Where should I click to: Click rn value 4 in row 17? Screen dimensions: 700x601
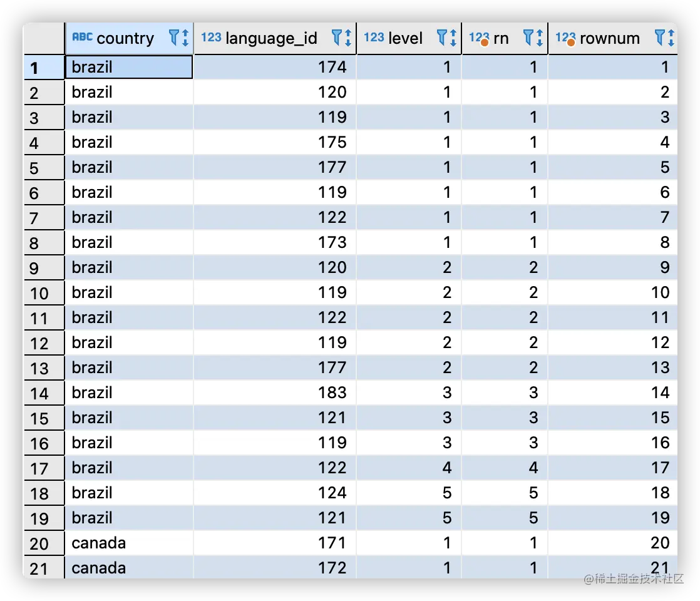(533, 468)
